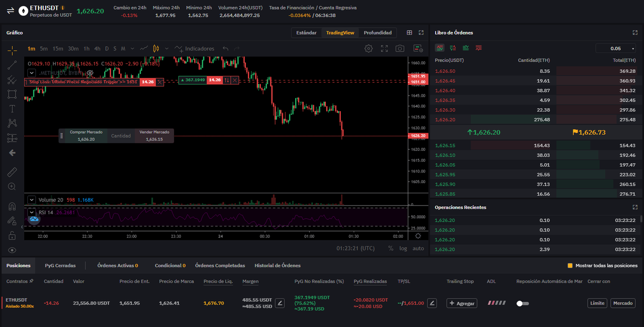
Task: Open Historial de Órdenes tab
Action: click(277, 265)
